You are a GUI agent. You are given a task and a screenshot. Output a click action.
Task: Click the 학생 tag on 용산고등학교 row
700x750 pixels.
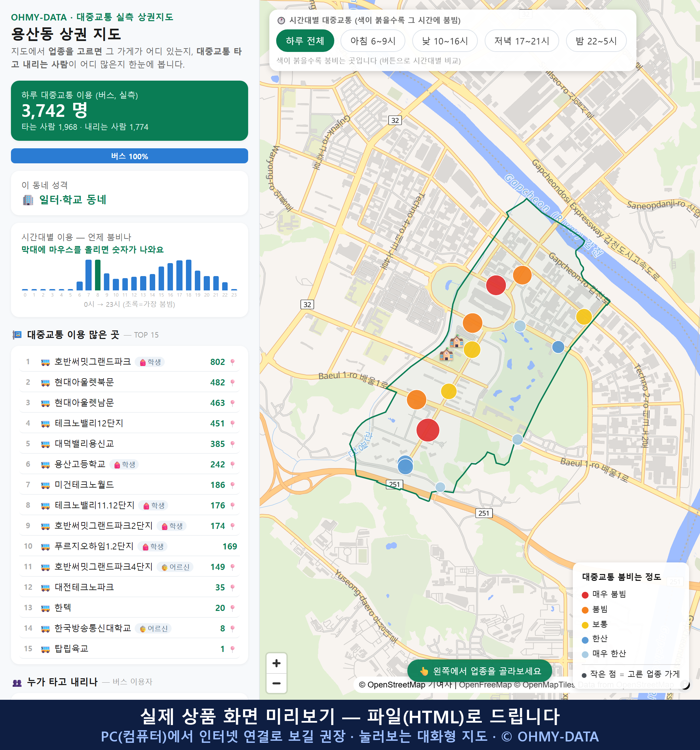click(124, 464)
